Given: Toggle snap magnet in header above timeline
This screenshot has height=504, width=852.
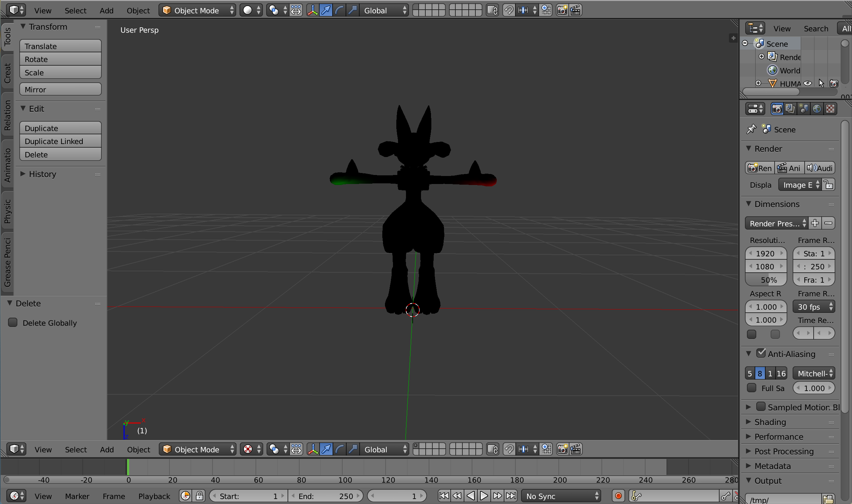Looking at the screenshot, I should (509, 449).
